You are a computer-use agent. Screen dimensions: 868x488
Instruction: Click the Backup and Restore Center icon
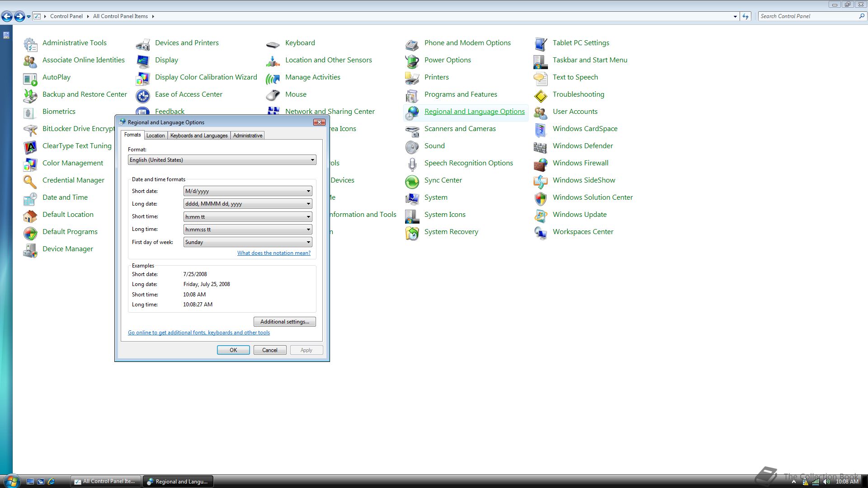(30, 95)
